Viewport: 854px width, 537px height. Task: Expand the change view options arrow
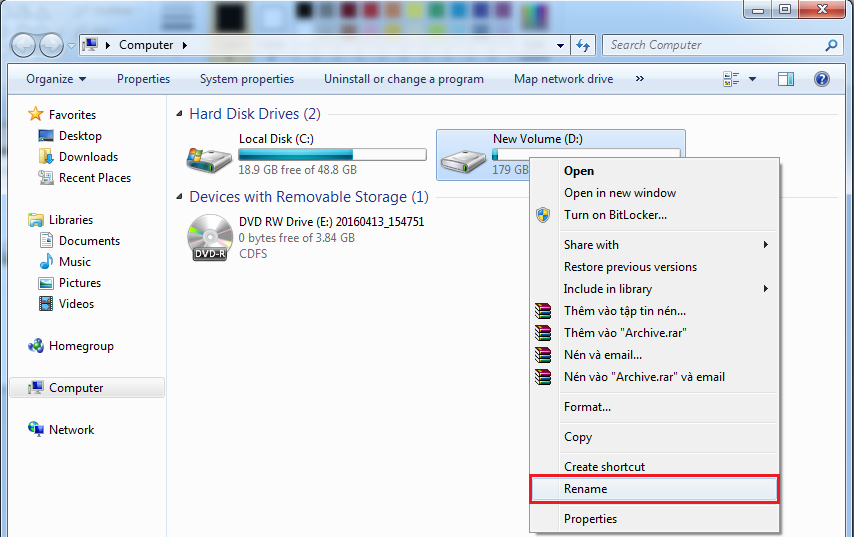(x=752, y=79)
